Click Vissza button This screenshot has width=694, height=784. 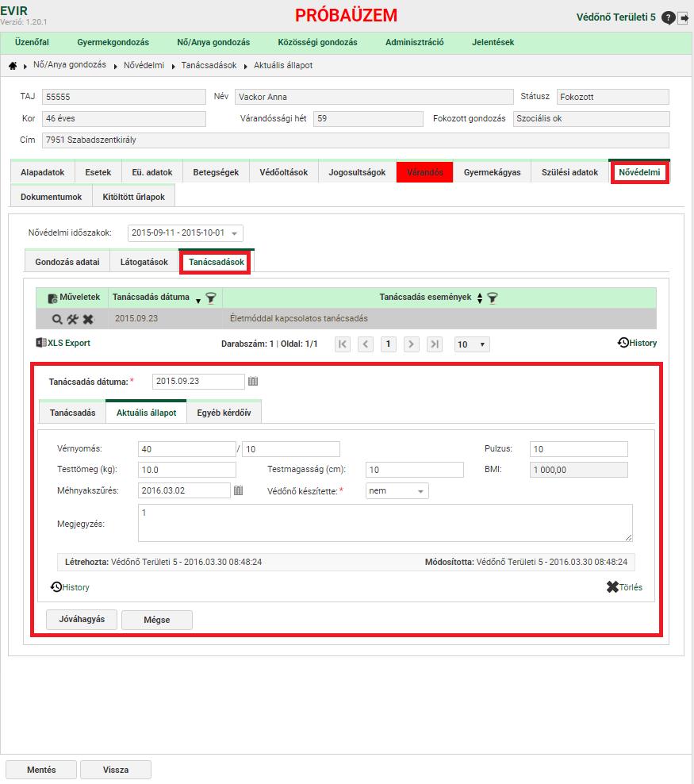pos(116,770)
